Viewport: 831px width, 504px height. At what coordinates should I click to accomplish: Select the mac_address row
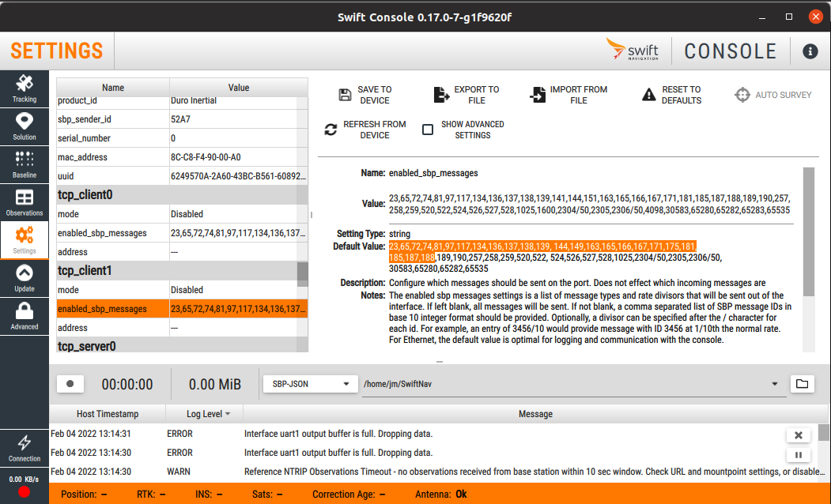[182, 157]
